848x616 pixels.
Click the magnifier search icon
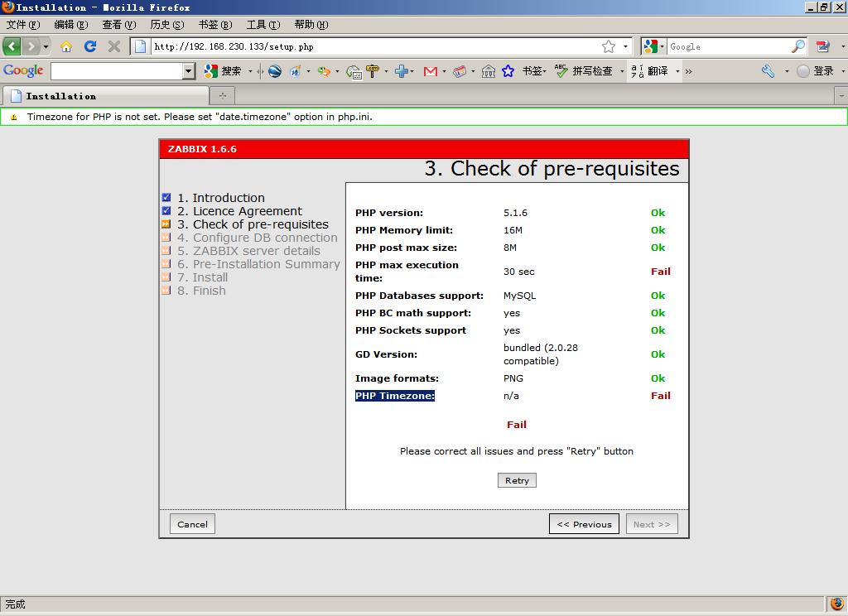click(798, 46)
